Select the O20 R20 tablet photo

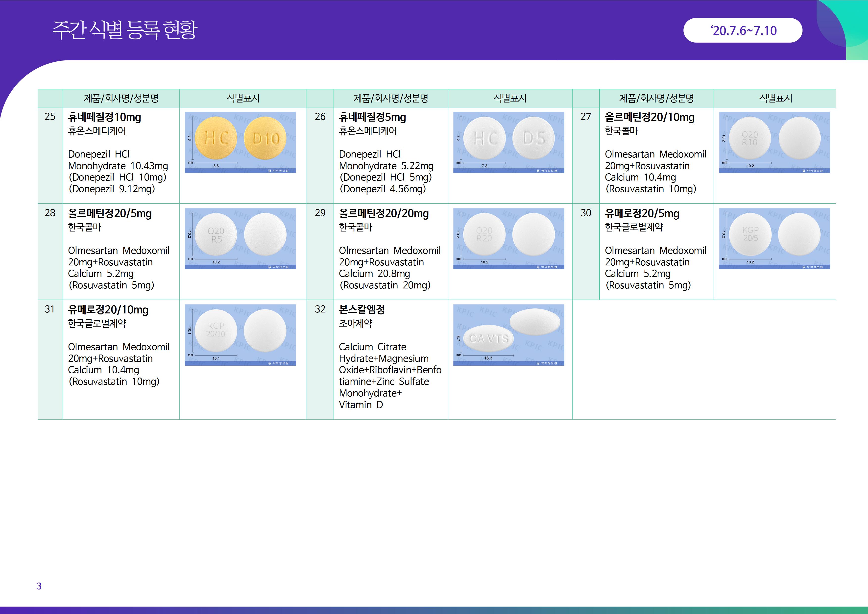point(484,234)
